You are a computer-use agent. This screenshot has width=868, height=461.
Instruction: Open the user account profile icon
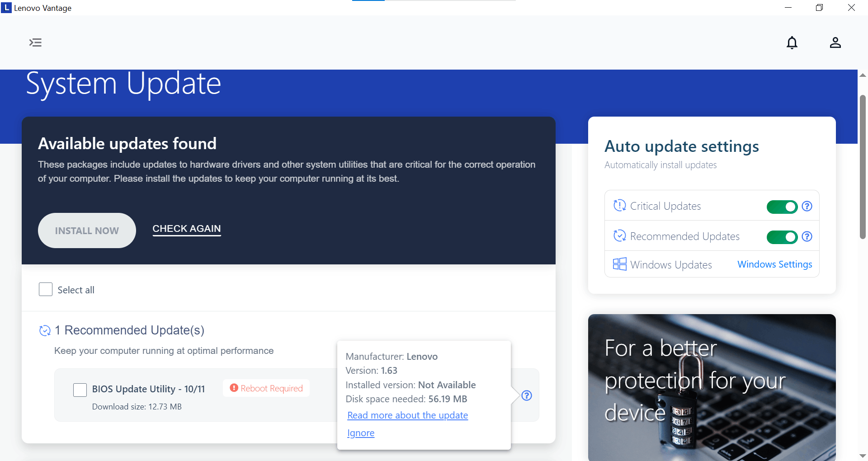point(835,42)
